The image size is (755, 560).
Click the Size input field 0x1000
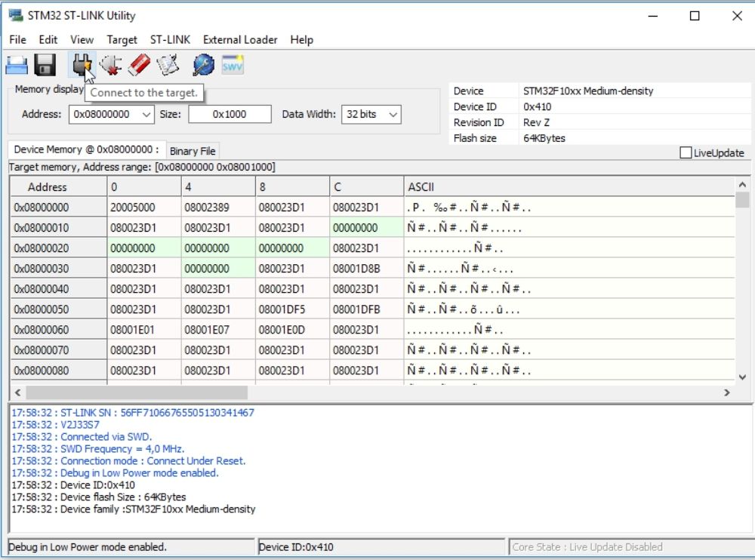coord(230,115)
